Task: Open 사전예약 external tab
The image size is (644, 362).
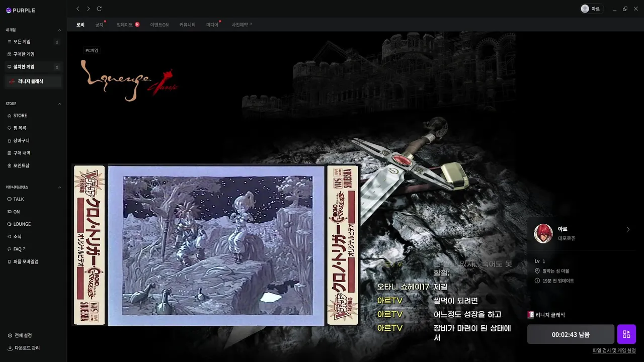Action: pyautogui.click(x=242, y=25)
